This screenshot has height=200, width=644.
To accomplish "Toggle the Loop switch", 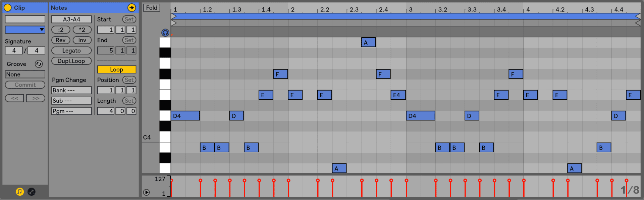I will click(x=117, y=69).
